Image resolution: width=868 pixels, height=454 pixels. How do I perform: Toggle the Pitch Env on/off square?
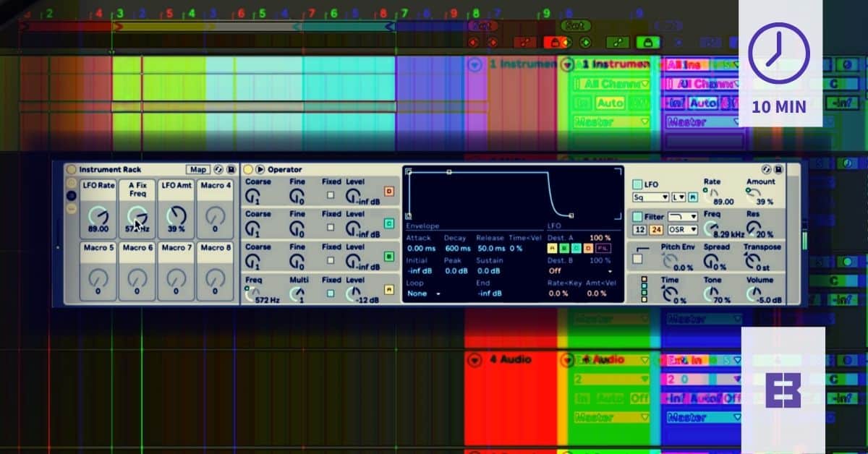pyautogui.click(x=638, y=259)
